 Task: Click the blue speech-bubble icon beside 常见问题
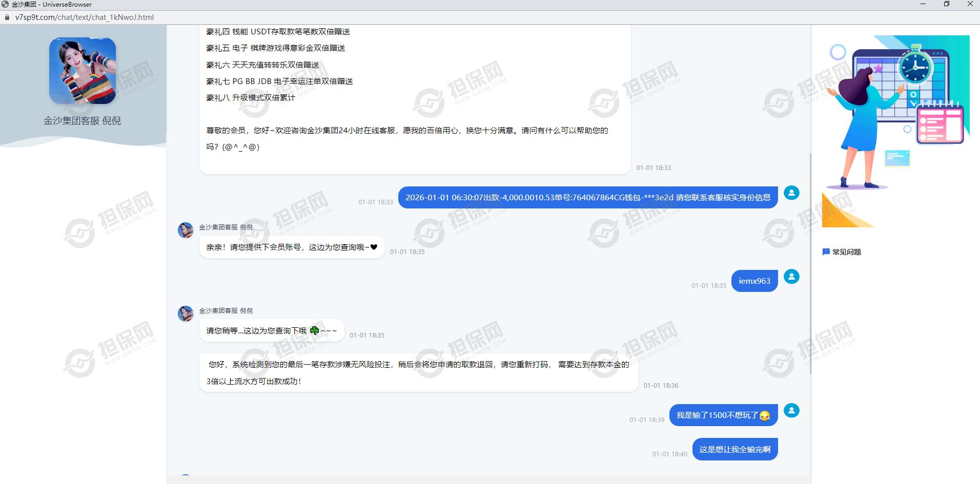point(826,252)
